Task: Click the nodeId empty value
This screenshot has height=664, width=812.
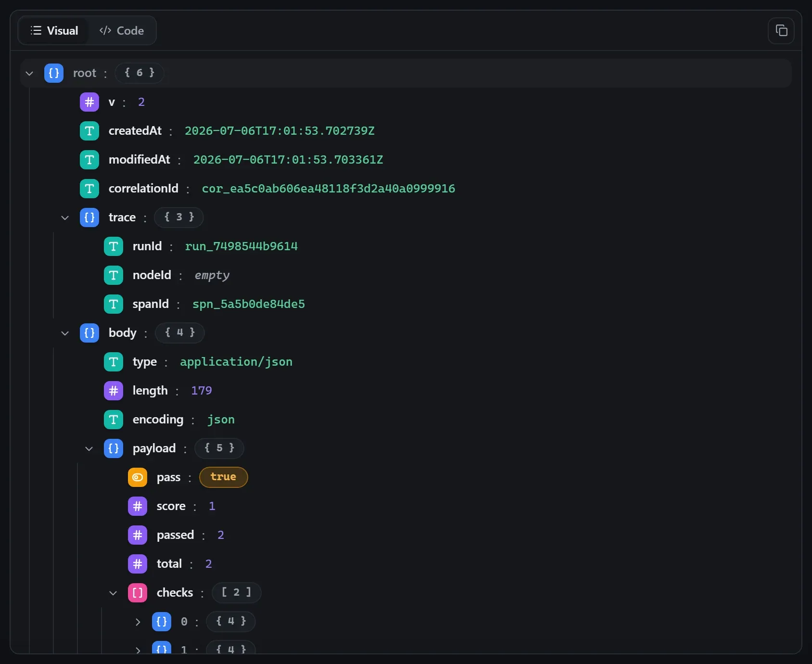Action: click(212, 275)
